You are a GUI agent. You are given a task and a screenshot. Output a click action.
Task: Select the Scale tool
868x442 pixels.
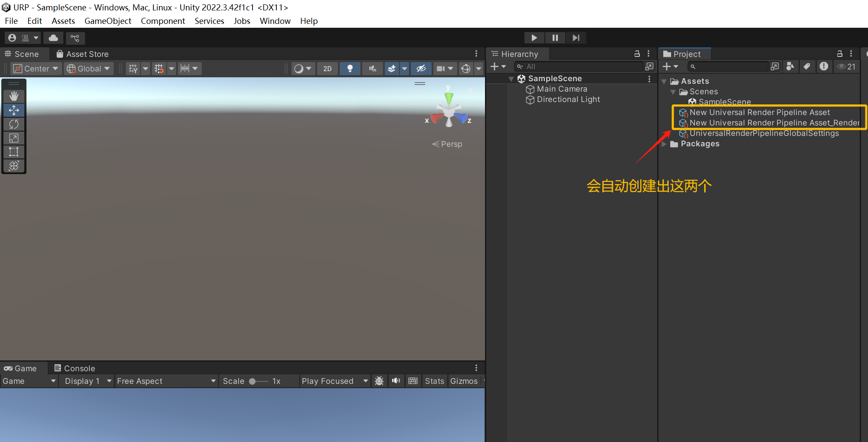[14, 138]
